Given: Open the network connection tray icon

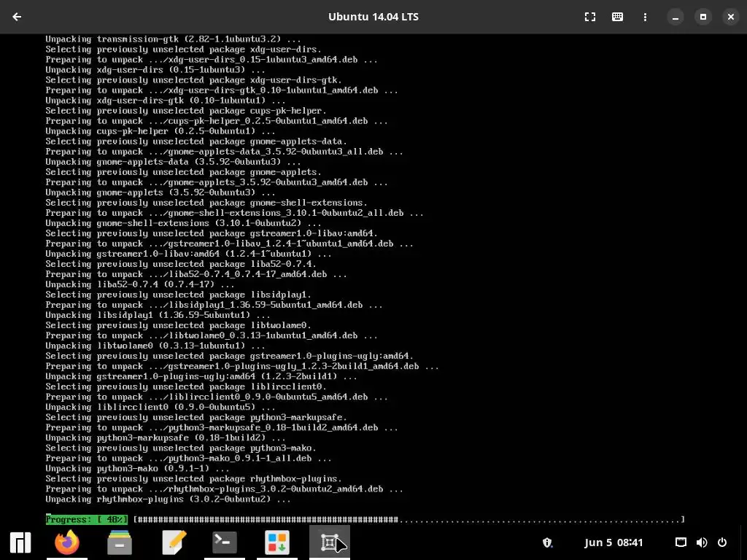Looking at the screenshot, I should tap(681, 542).
